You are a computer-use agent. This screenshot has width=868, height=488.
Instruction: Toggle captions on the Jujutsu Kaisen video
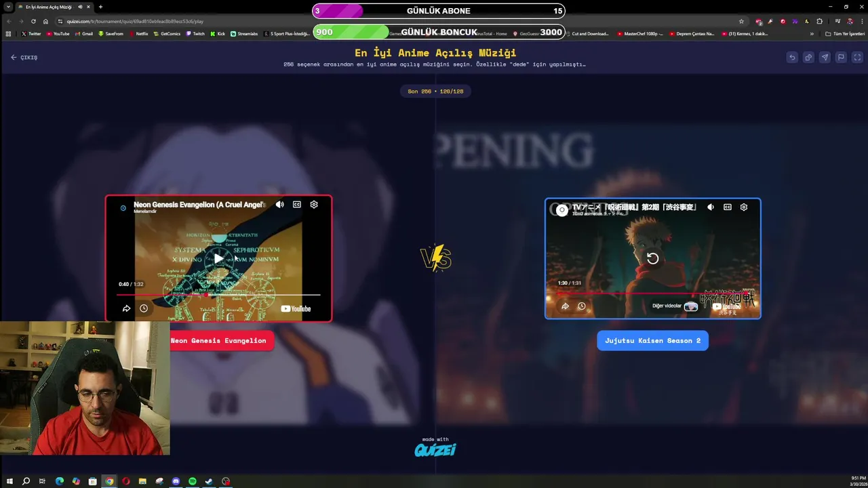[x=727, y=207]
